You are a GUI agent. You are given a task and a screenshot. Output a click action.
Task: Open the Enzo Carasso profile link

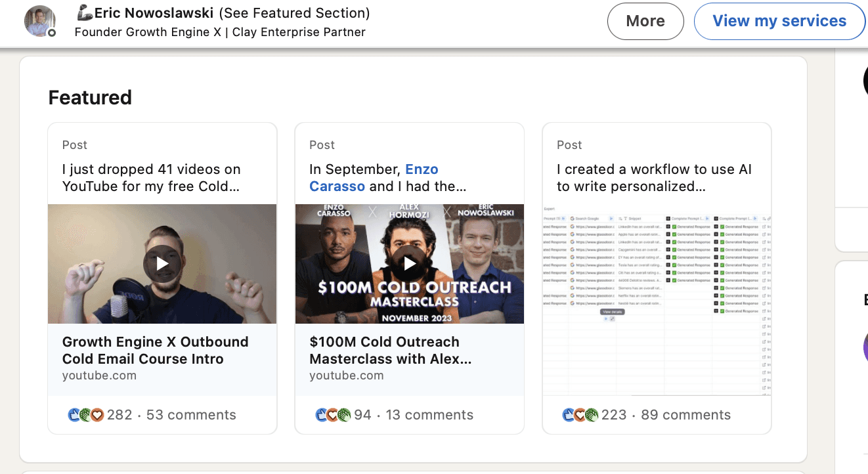point(374,178)
